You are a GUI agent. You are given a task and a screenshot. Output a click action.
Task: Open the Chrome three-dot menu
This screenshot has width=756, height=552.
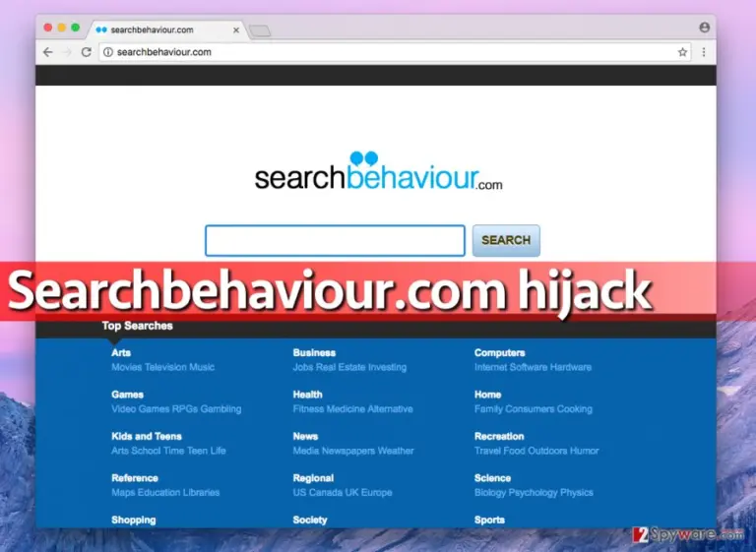point(704,52)
